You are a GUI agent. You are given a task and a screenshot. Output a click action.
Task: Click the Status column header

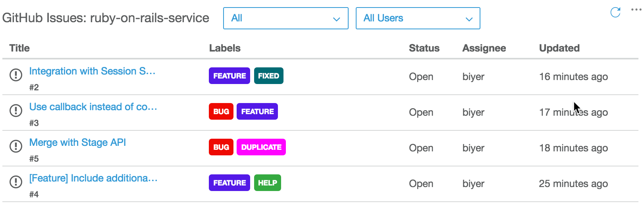pyautogui.click(x=424, y=48)
